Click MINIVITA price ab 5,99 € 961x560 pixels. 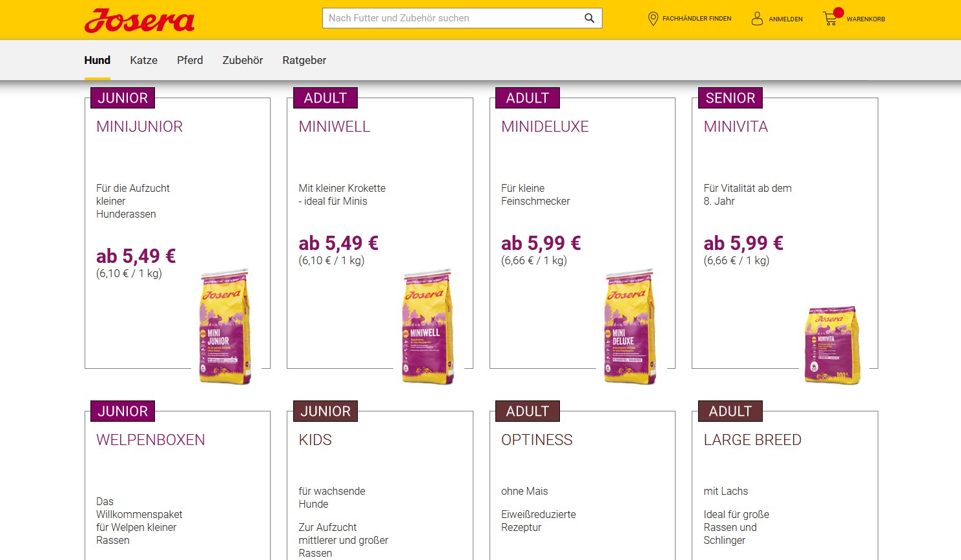click(743, 244)
